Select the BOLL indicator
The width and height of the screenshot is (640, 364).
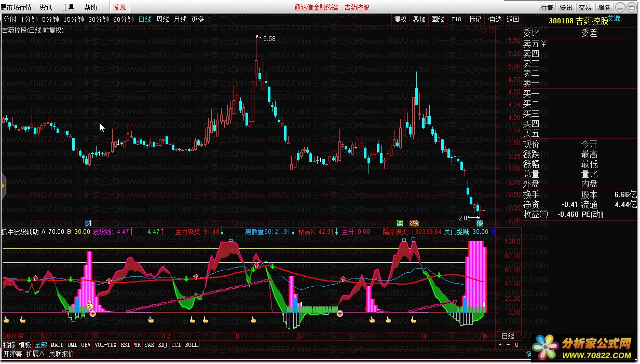[192, 345]
